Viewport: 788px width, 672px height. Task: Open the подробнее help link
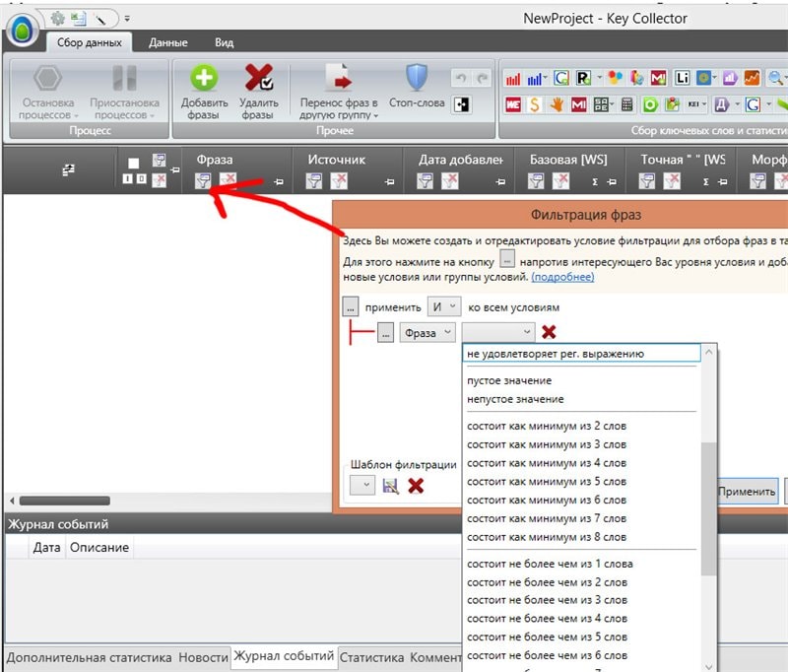click(x=562, y=277)
